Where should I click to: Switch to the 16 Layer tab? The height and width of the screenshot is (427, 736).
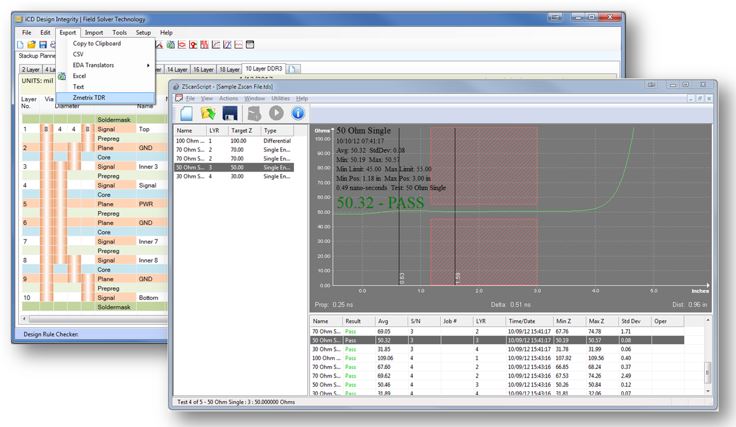[203, 69]
